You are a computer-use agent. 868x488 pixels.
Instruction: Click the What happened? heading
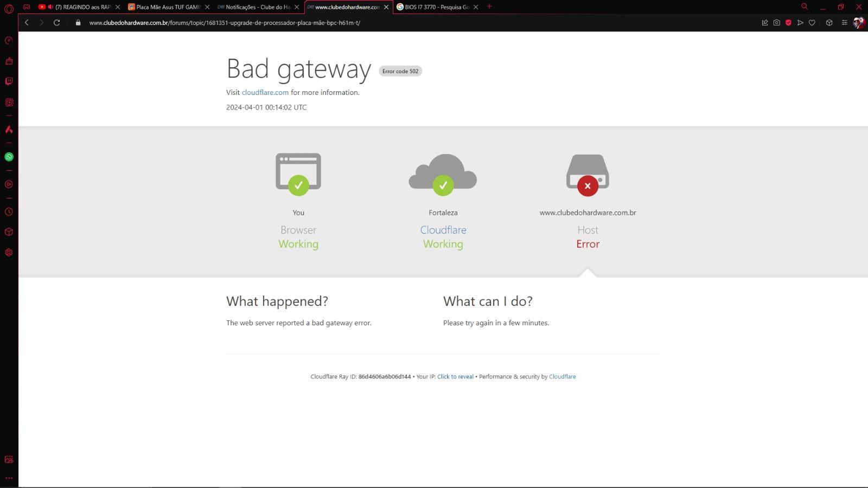[277, 301]
